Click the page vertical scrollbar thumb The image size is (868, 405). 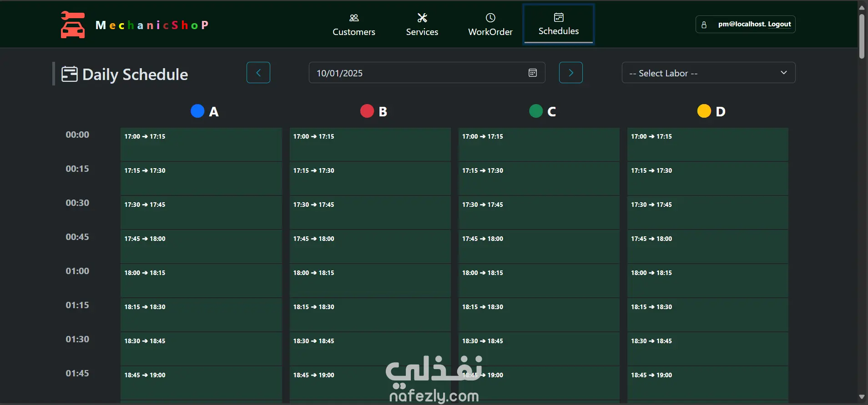coord(862,36)
